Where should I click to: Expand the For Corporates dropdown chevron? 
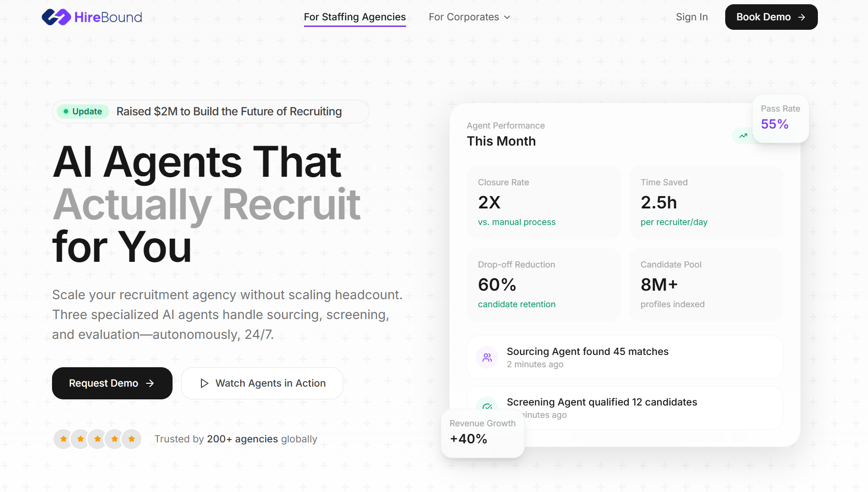pos(507,17)
